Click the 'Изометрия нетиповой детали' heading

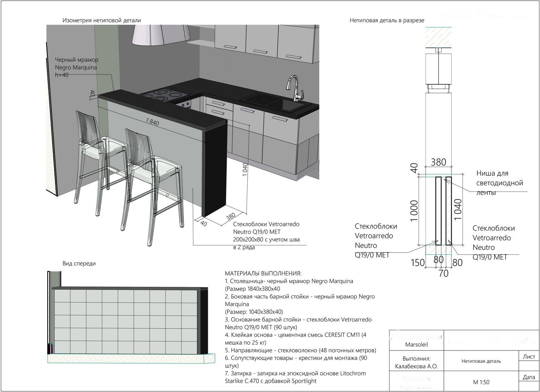102,20
